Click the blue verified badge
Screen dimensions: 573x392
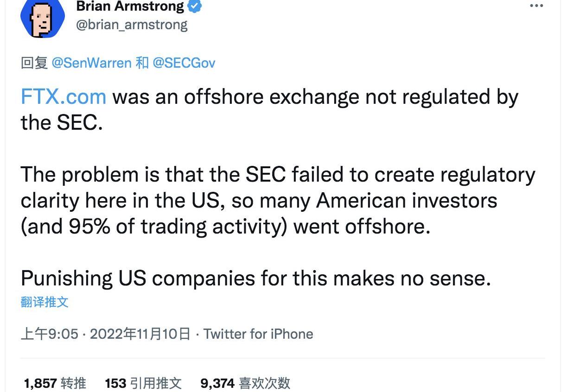(x=194, y=6)
